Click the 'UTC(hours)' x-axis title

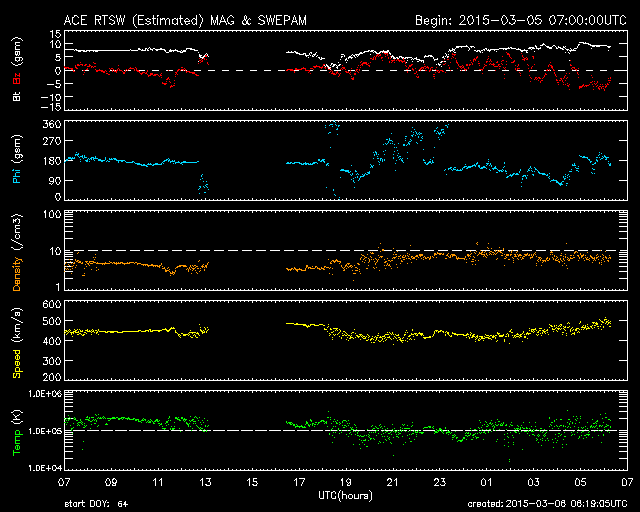coord(346,496)
